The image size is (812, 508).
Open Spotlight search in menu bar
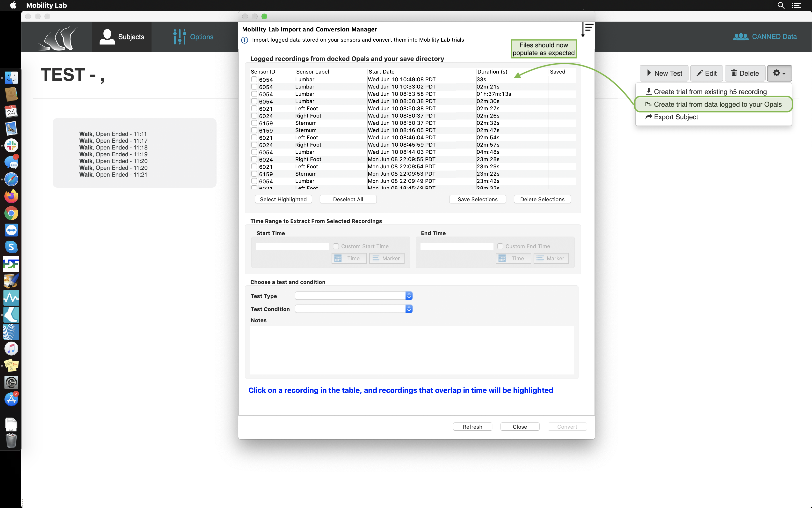coord(781,5)
